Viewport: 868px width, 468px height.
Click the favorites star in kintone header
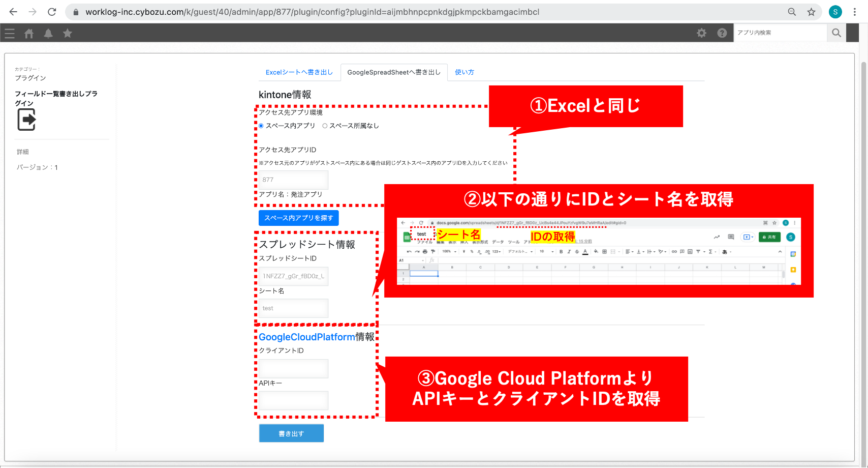coord(68,34)
